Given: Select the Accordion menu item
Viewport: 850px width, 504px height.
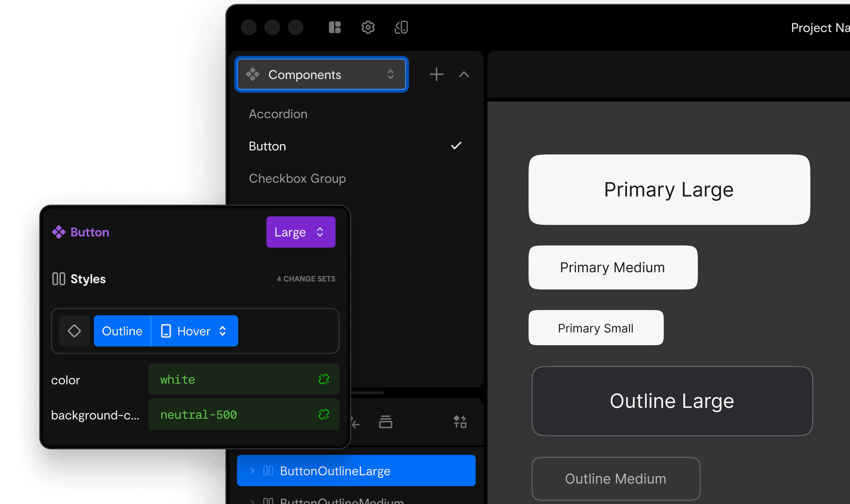Looking at the screenshot, I should click(278, 113).
